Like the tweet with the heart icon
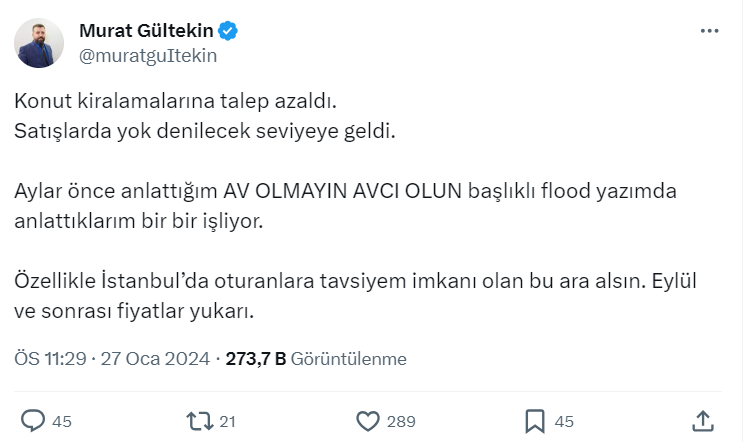Image resolution: width=747 pixels, height=442 pixels. [368, 421]
